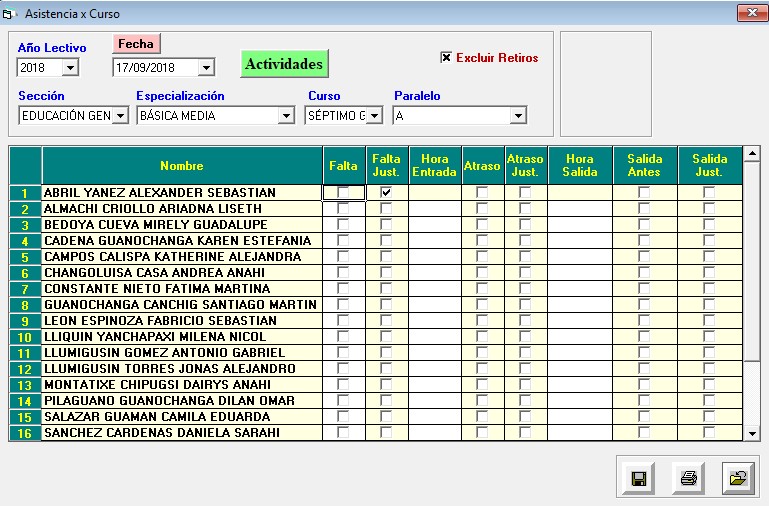
Task: Click Hora Entrada cell for Cadena Guanochanga Karen
Action: click(435, 240)
